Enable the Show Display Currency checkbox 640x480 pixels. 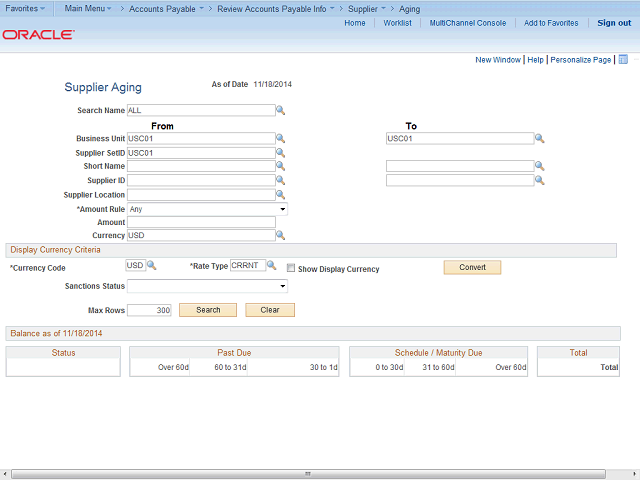(291, 269)
